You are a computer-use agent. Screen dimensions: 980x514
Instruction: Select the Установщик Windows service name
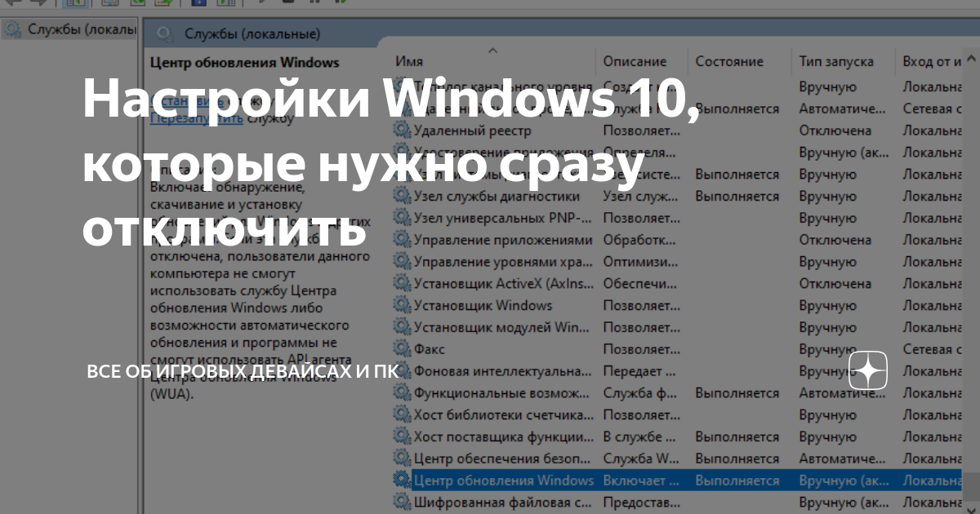pyautogui.click(x=483, y=306)
